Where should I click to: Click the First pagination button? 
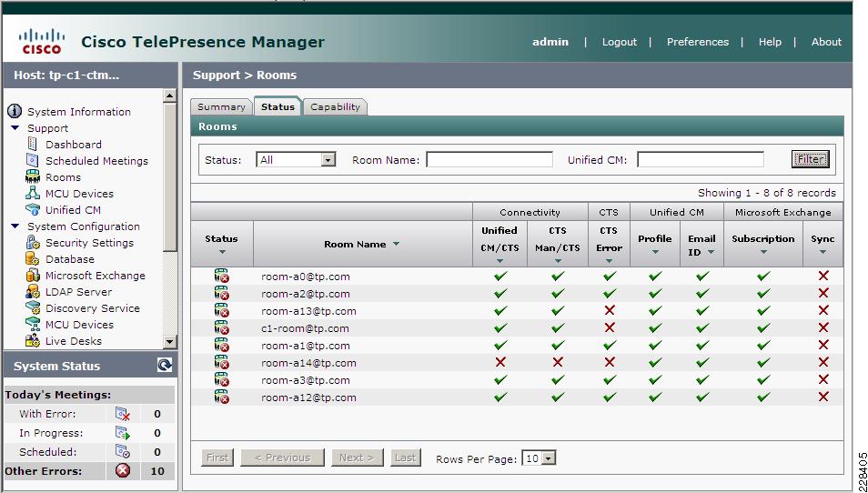tap(217, 458)
